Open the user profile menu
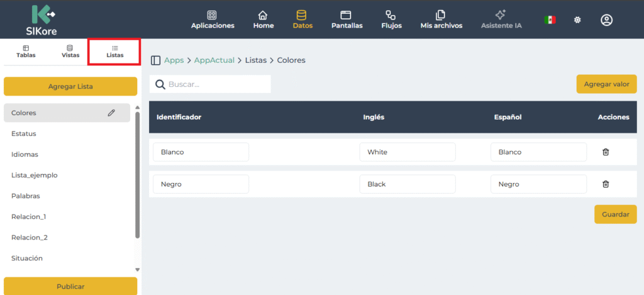Image resolution: width=644 pixels, height=295 pixels. (x=606, y=20)
